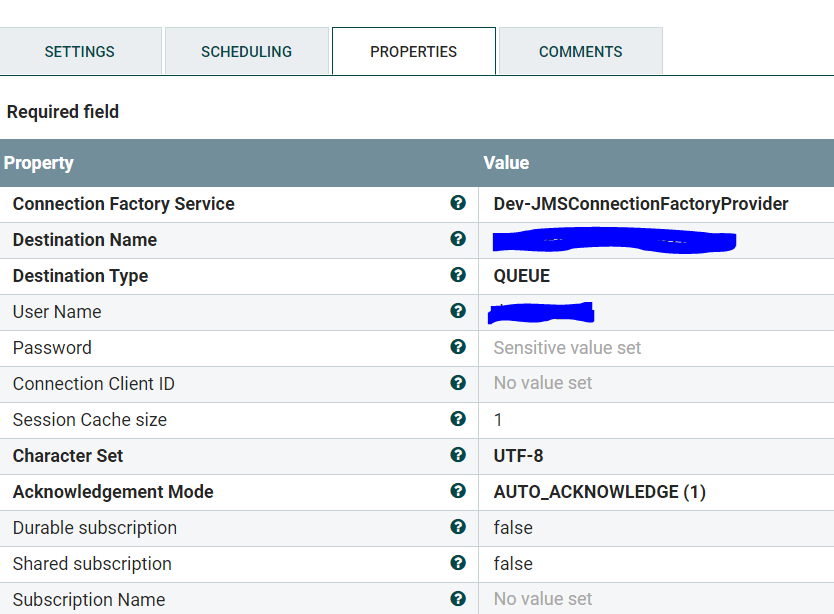Click help icon for Acknowledgement Mode
Screen dimensions: 834x614
click(458, 491)
